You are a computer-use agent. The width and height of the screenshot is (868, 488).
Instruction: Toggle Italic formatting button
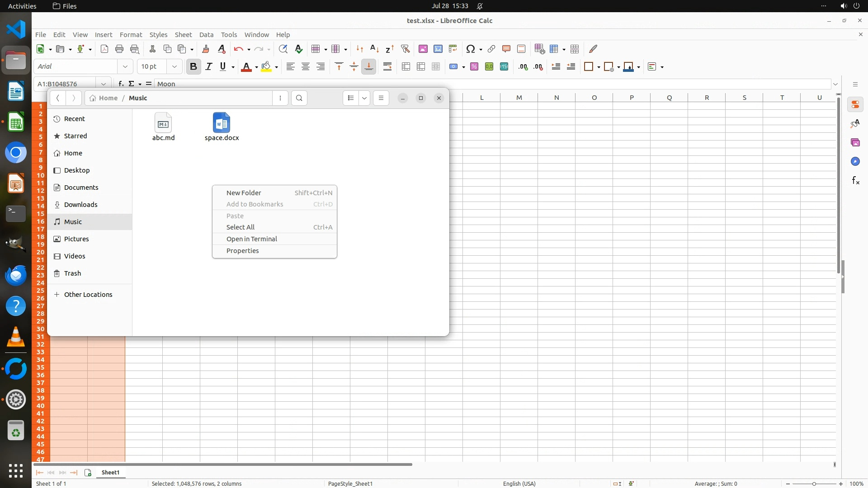coord(208,66)
